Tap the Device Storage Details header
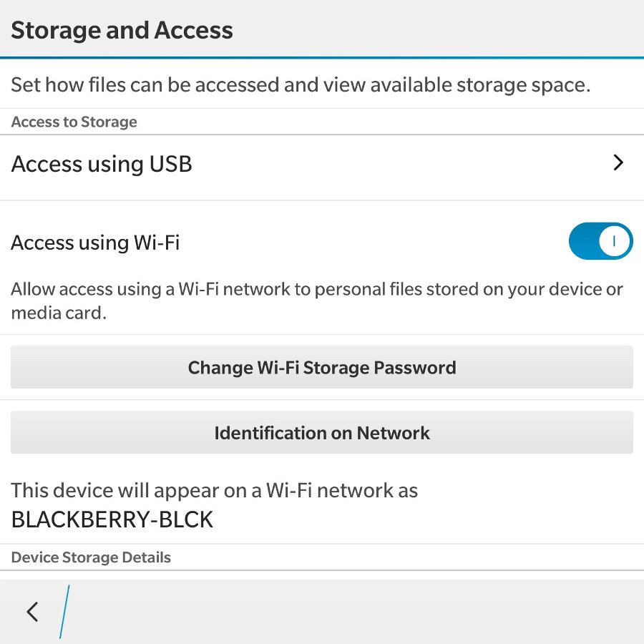This screenshot has width=644, height=644. 91,557
